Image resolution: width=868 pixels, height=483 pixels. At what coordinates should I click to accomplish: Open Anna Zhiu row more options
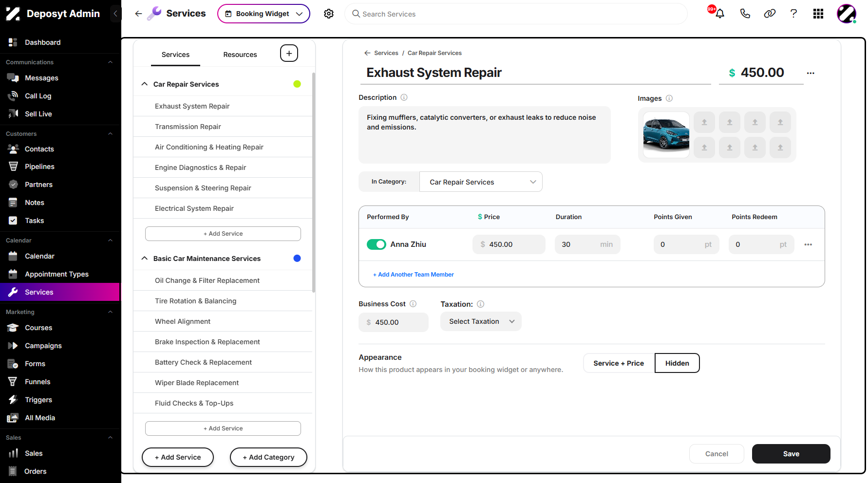click(x=808, y=244)
